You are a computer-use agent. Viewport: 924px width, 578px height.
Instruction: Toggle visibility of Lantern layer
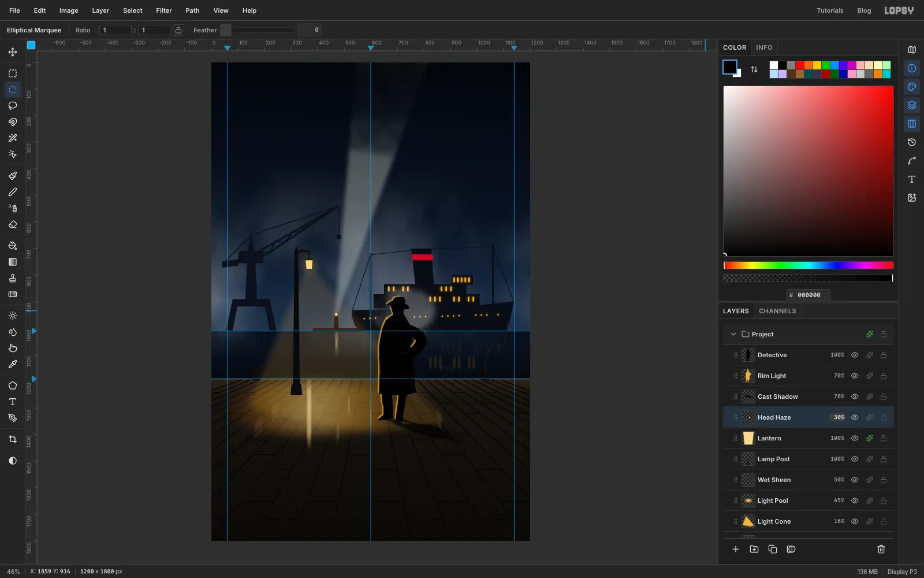[x=855, y=438]
